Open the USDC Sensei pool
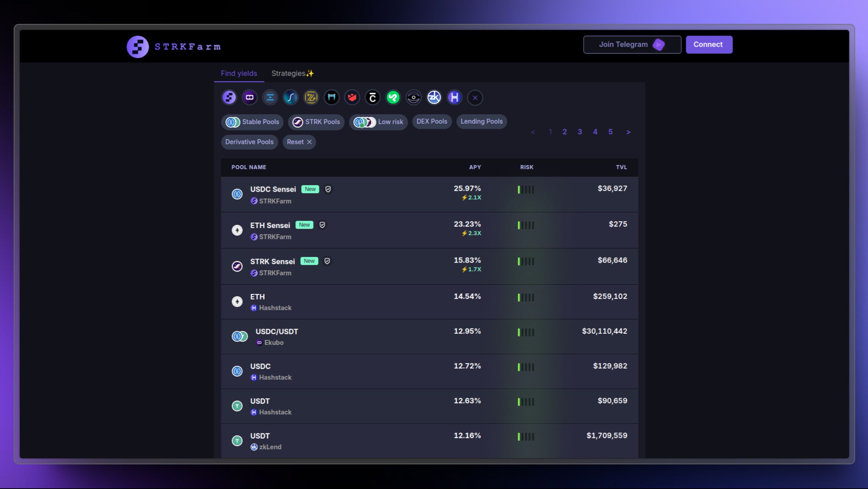This screenshot has height=489, width=868. (x=430, y=194)
